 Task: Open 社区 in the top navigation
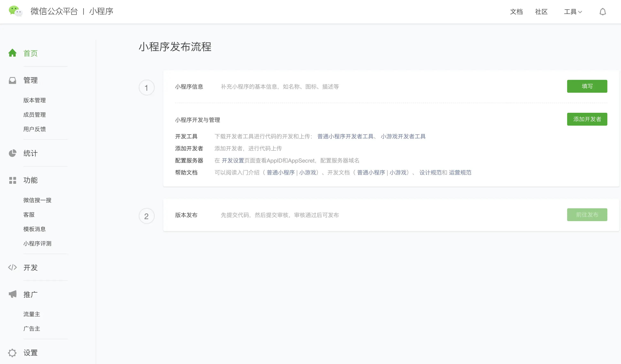click(541, 12)
